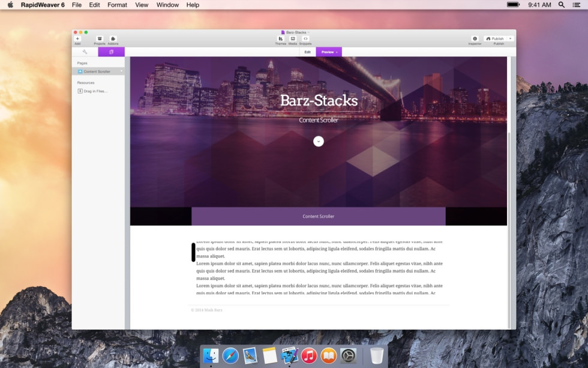Viewport: 588px width, 368px height.
Task: Open the Apple menu
Action: click(x=10, y=5)
